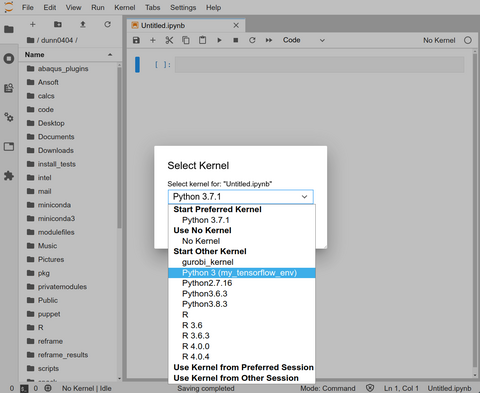Insert a cell below with plus icon
480x393 pixels.
[x=153, y=40]
